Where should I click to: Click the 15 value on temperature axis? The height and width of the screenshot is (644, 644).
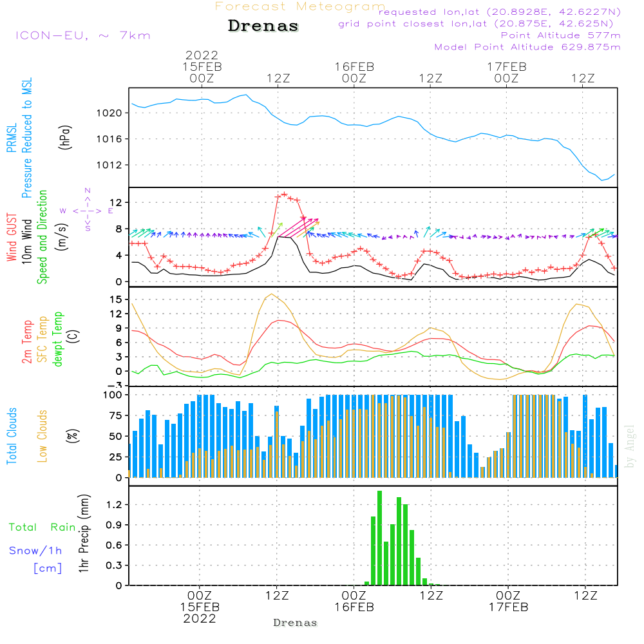coord(116,299)
